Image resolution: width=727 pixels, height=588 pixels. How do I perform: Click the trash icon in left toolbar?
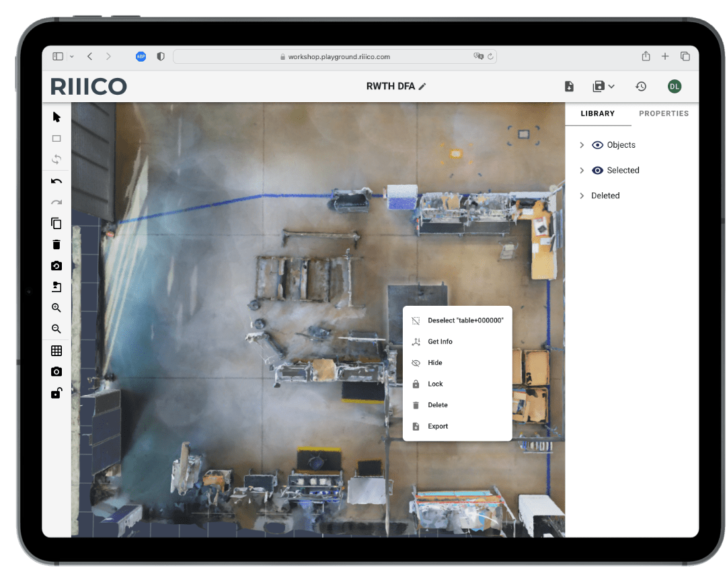[56, 245]
